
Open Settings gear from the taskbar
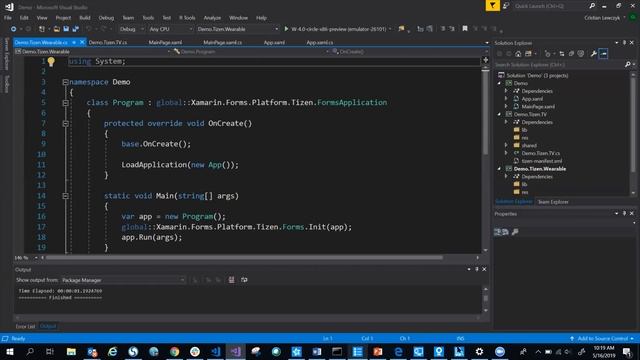click(479, 351)
